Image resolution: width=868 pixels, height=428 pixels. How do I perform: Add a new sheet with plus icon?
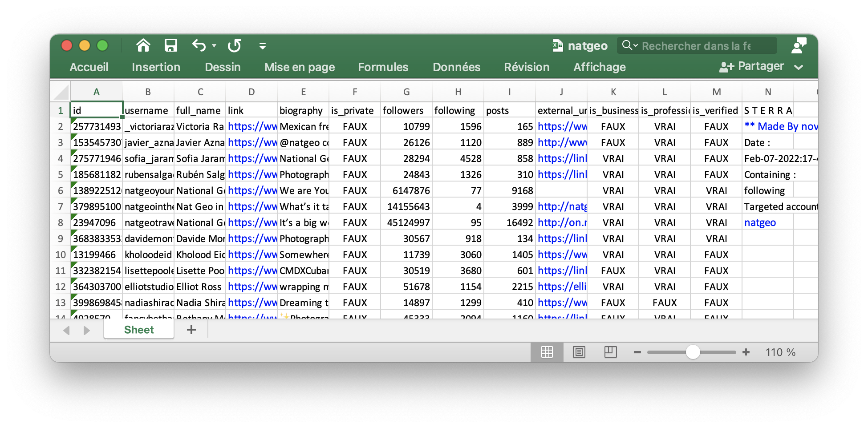click(x=191, y=330)
